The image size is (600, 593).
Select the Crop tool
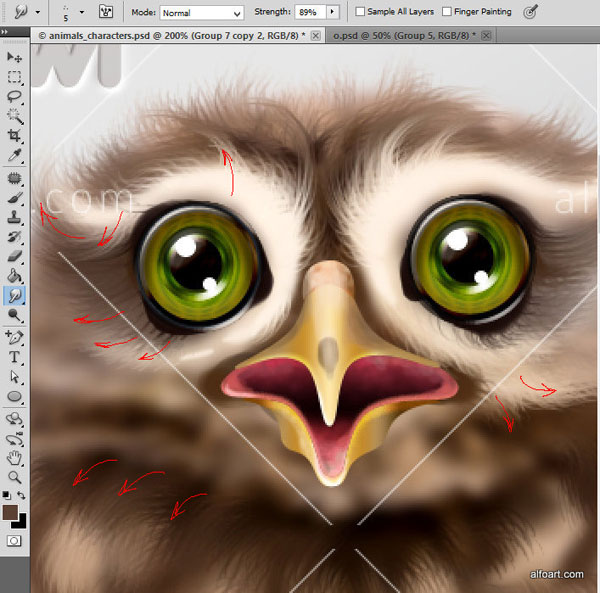(x=15, y=135)
